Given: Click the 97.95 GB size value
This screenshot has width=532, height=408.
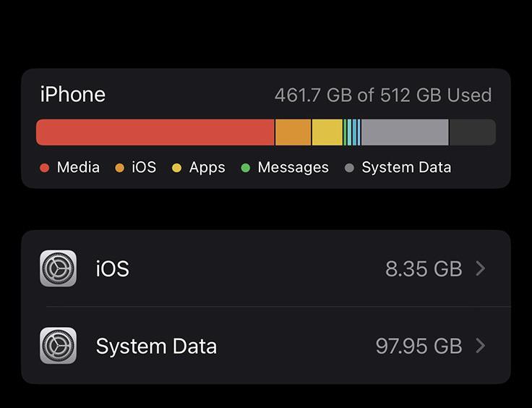Looking at the screenshot, I should 419,346.
